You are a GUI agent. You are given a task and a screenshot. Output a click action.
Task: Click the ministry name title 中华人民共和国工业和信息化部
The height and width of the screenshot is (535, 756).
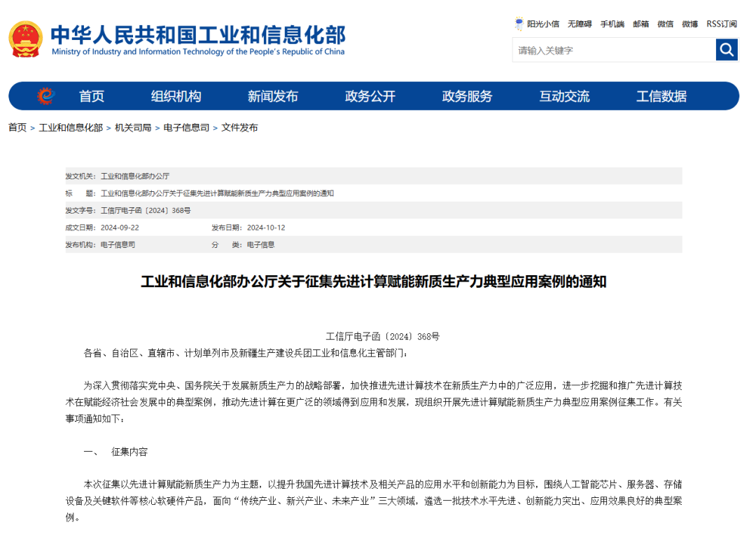[198, 34]
